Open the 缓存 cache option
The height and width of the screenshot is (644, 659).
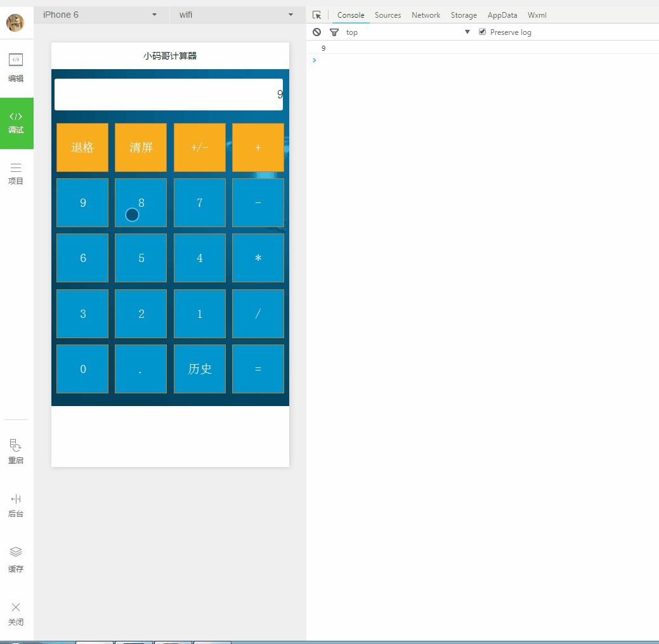click(16, 560)
